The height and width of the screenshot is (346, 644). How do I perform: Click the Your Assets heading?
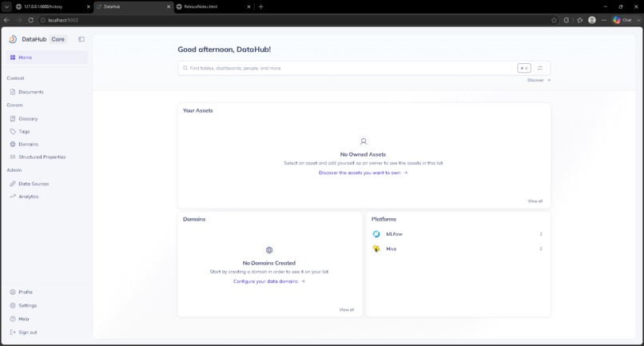coord(198,110)
